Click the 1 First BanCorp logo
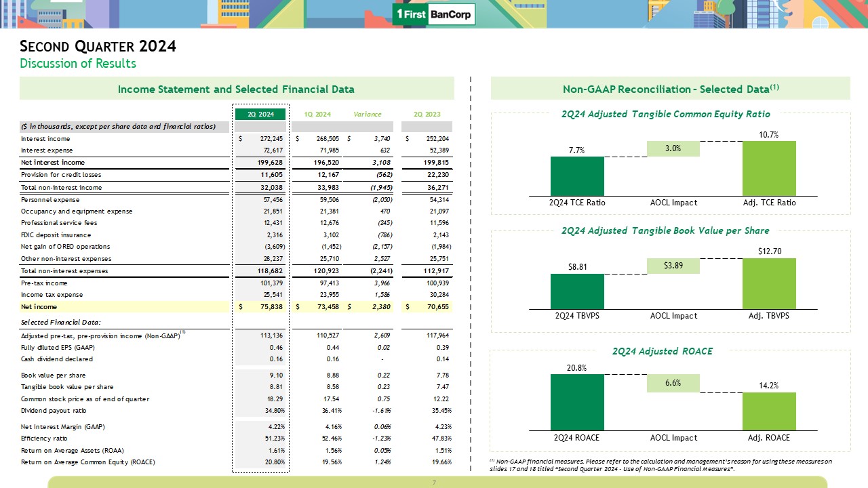The image size is (868, 488). point(434,14)
